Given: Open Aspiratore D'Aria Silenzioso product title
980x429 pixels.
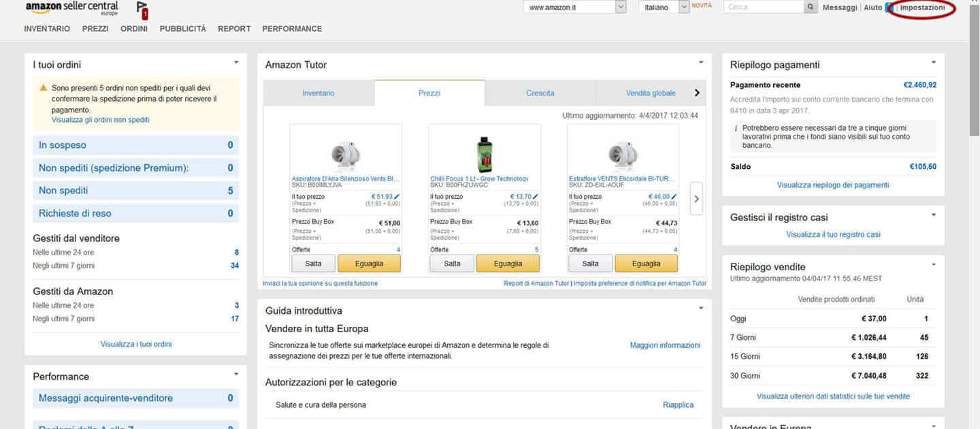Looking at the screenshot, I should click(346, 178).
